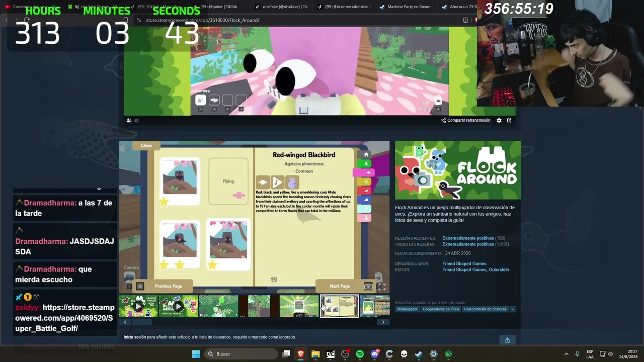Viewport: 644px width, 362px height.
Task: Open the green circular app on taskbar
Action: [x=448, y=354]
